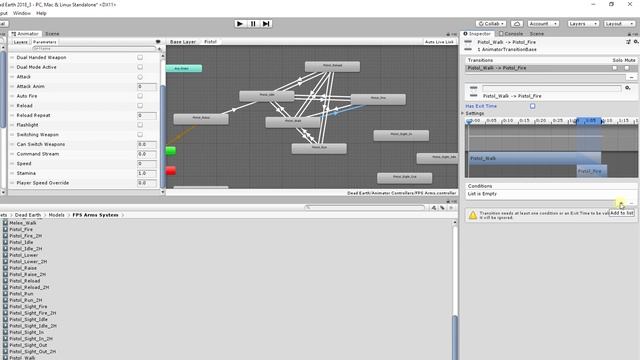
Task: Add a condition with the plus button
Action: point(621,203)
